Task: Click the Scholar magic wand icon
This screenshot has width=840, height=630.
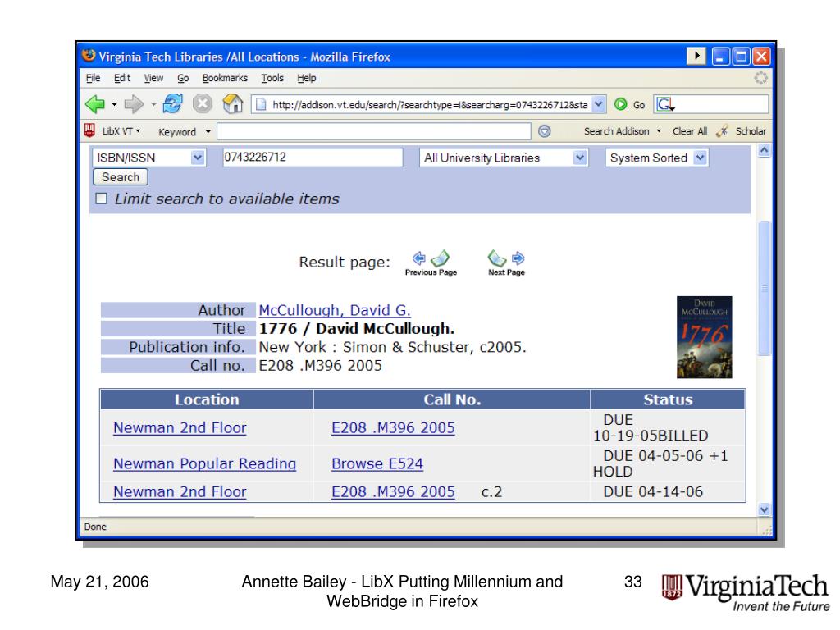Action: (x=722, y=130)
